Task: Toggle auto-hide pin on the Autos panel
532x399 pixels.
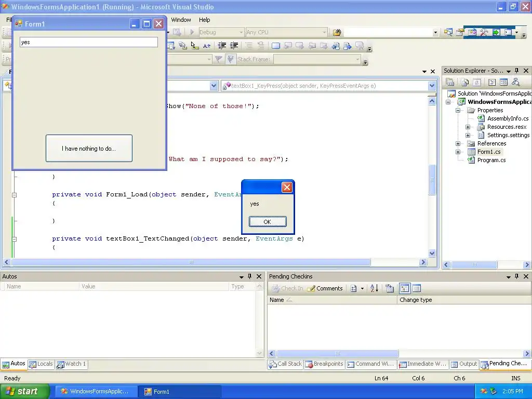Action: (x=250, y=276)
